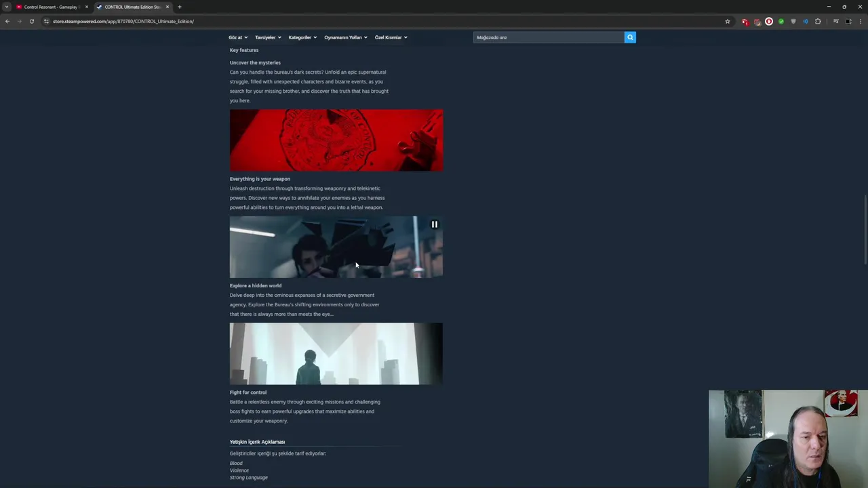The width and height of the screenshot is (868, 488).
Task: Click the red seal feature image
Action: tap(336, 140)
